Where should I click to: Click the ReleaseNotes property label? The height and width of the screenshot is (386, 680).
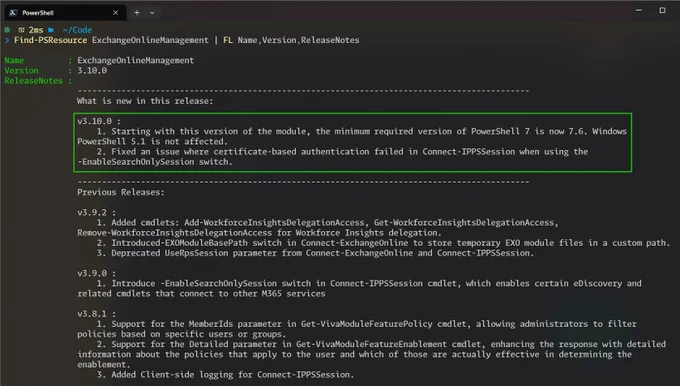pos(33,81)
